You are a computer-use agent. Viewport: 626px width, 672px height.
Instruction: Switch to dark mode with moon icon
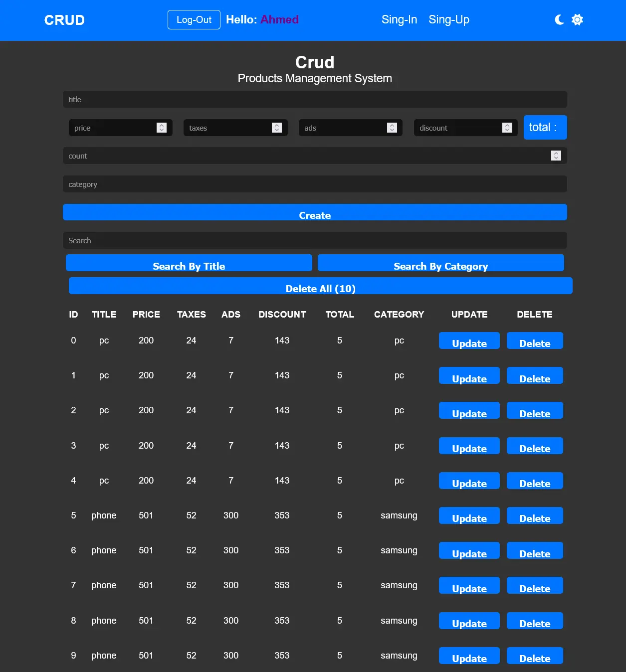click(559, 19)
